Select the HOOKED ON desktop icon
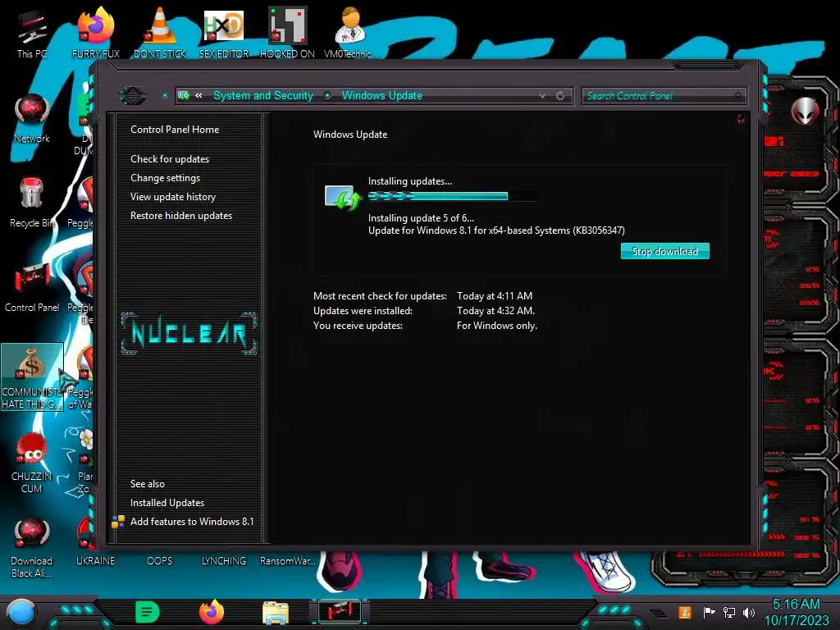The width and height of the screenshot is (840, 630). pos(287,33)
